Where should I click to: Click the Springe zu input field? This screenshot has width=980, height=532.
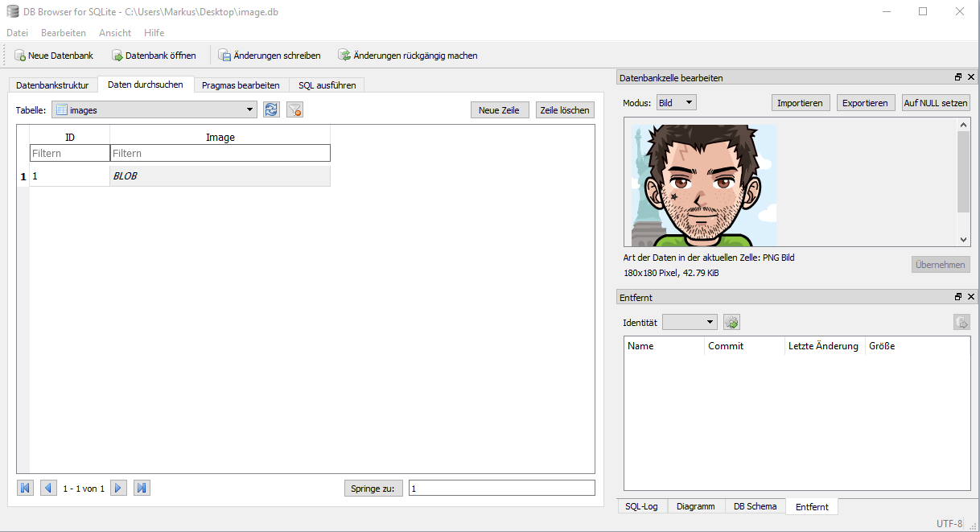(x=502, y=488)
